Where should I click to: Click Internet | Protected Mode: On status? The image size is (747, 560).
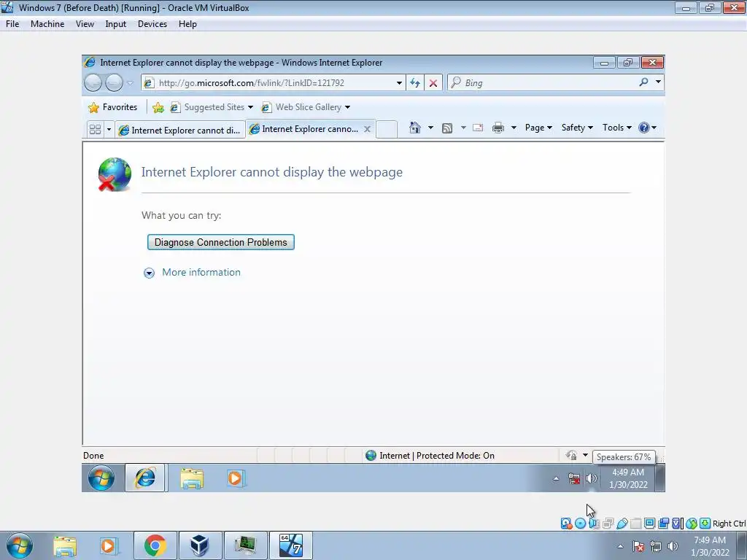(x=430, y=456)
